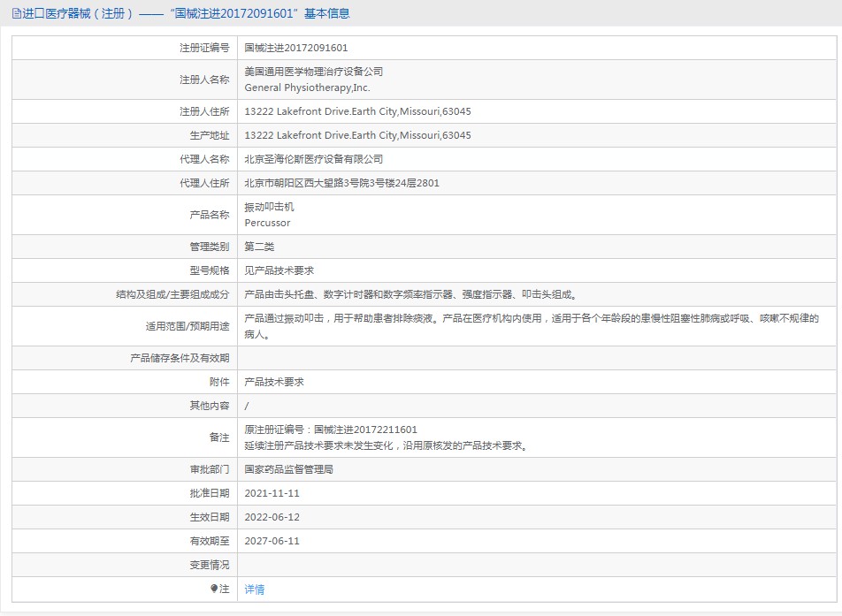
Task: Click 产品技术要求 in the 附件 row
Action: (273, 382)
